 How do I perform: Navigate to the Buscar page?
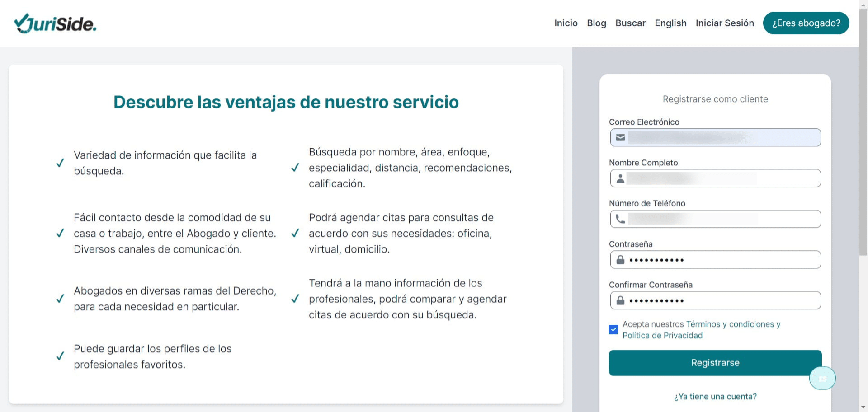coord(630,23)
